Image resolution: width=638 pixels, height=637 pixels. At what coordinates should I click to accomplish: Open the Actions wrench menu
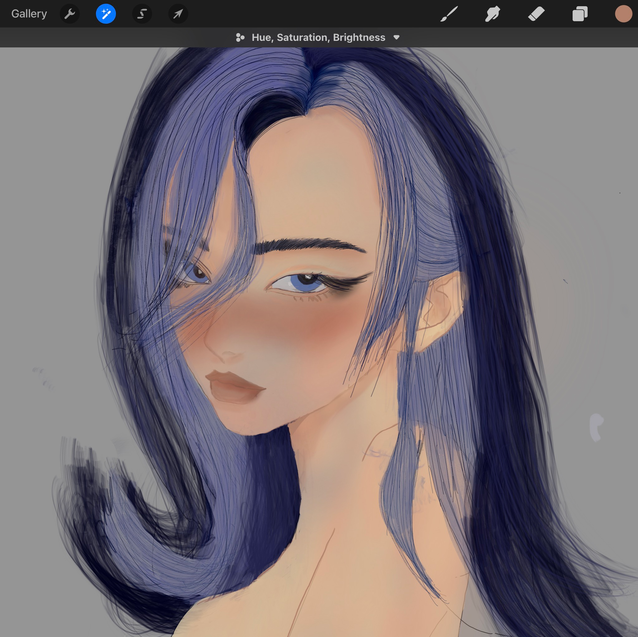[x=70, y=14]
